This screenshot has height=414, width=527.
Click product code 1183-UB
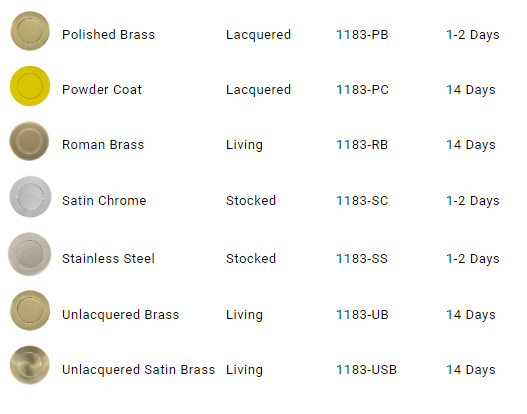point(362,315)
